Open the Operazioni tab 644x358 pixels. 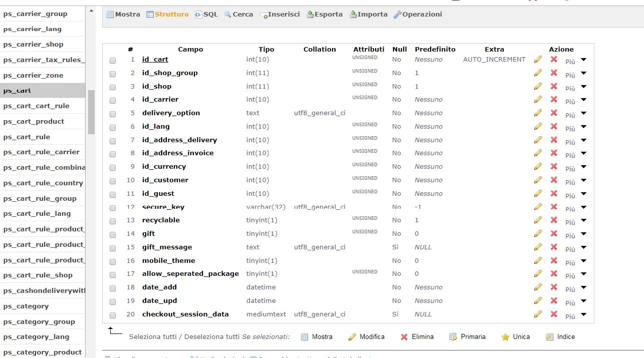[418, 15]
